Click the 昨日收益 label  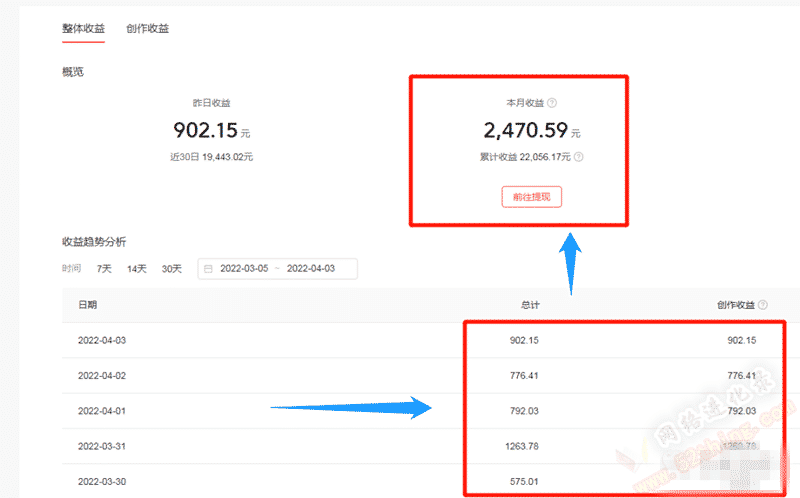211,103
